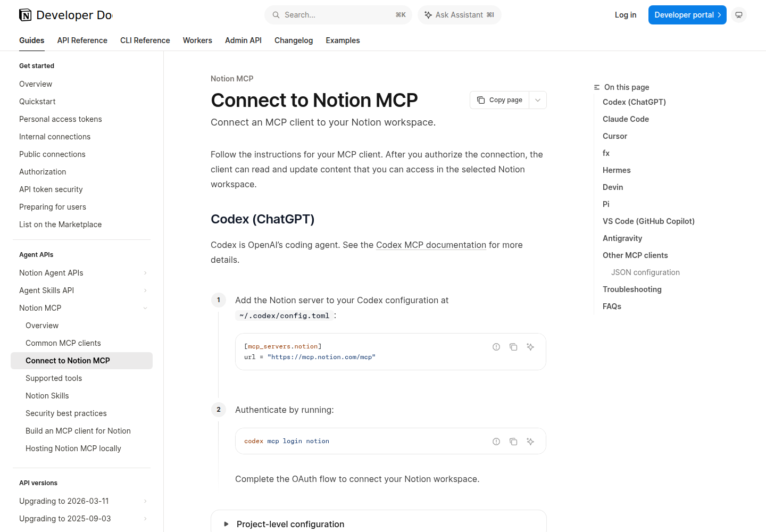Jump to VS Code (GitHub Copilot) section

[648, 221]
